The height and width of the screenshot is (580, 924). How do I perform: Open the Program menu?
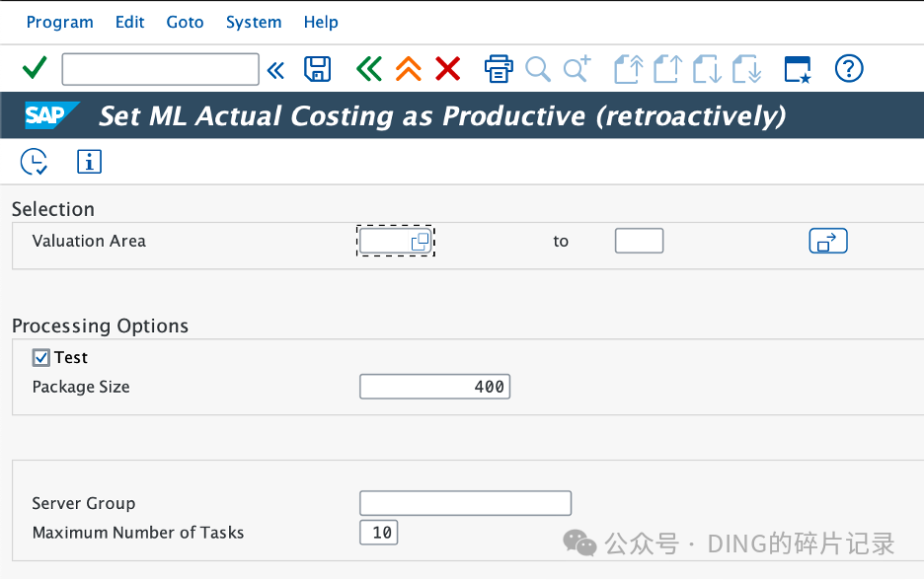pos(59,23)
